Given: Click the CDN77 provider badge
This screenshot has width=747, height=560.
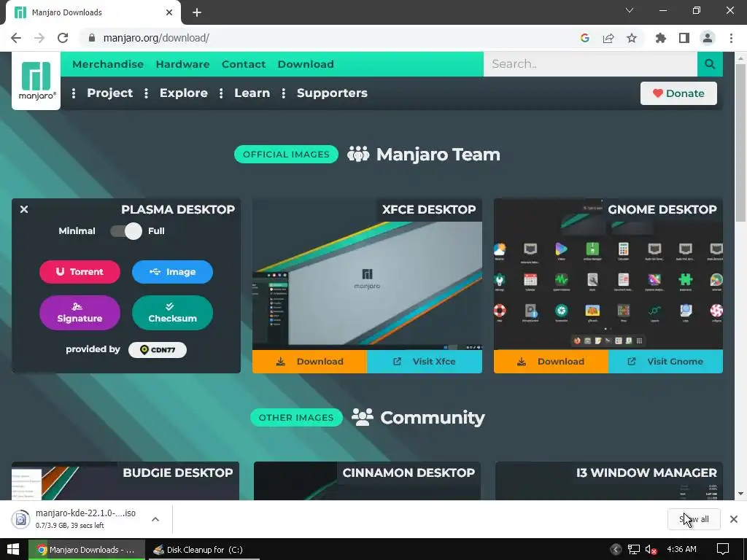Looking at the screenshot, I should (x=158, y=350).
